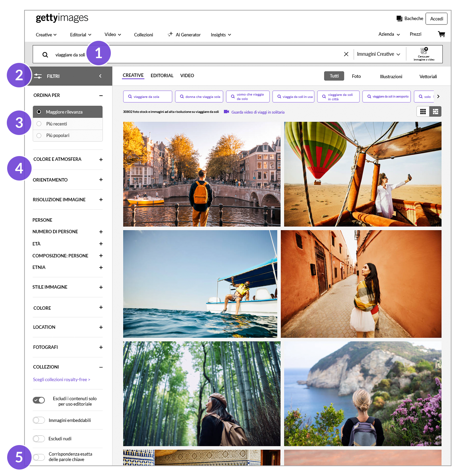Switch to grid view layout icon
This screenshot has width=476, height=476.
point(423,112)
